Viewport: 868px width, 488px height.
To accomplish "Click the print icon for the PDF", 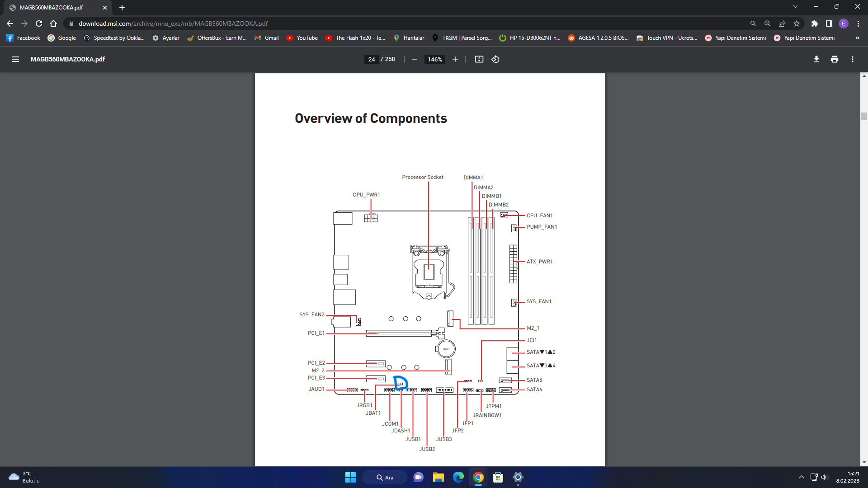I will coord(835,59).
